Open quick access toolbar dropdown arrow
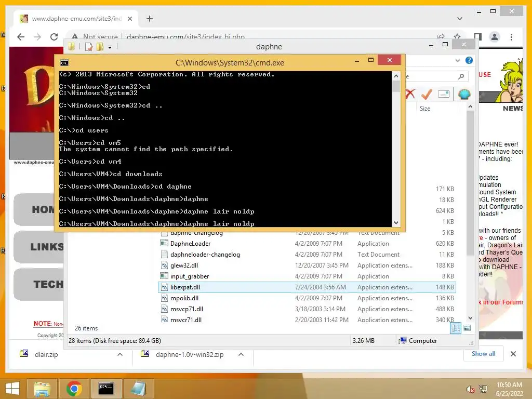532x399 pixels. 110,47
